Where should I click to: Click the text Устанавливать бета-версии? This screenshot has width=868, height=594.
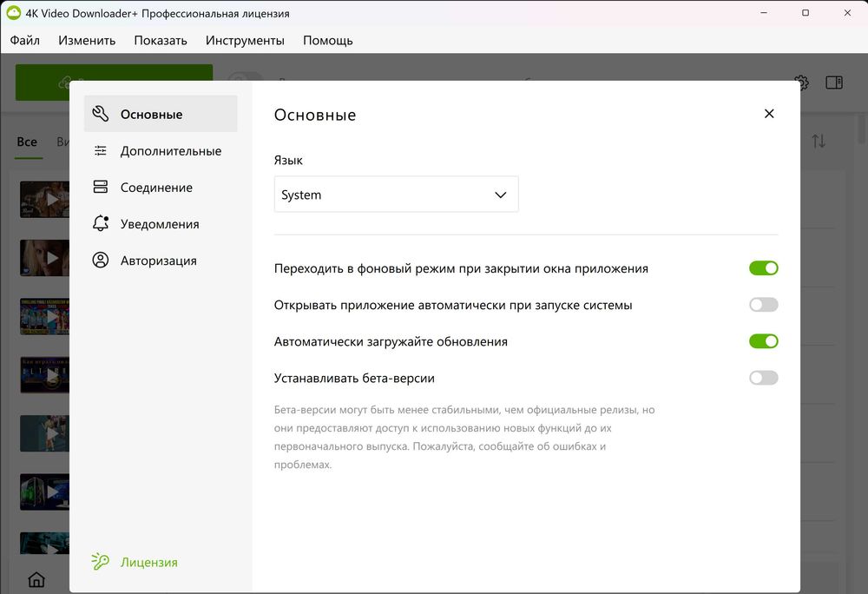point(354,378)
